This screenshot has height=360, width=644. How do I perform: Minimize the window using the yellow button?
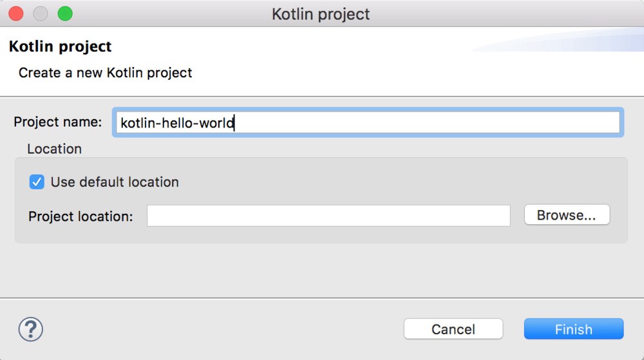pos(41,14)
